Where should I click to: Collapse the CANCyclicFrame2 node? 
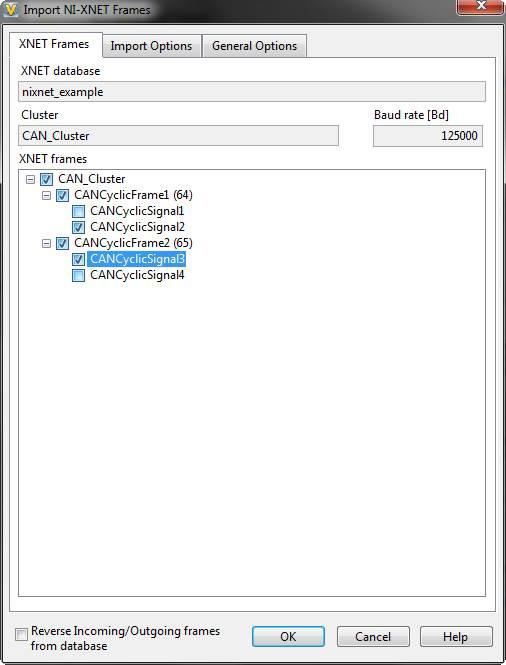click(x=46, y=243)
